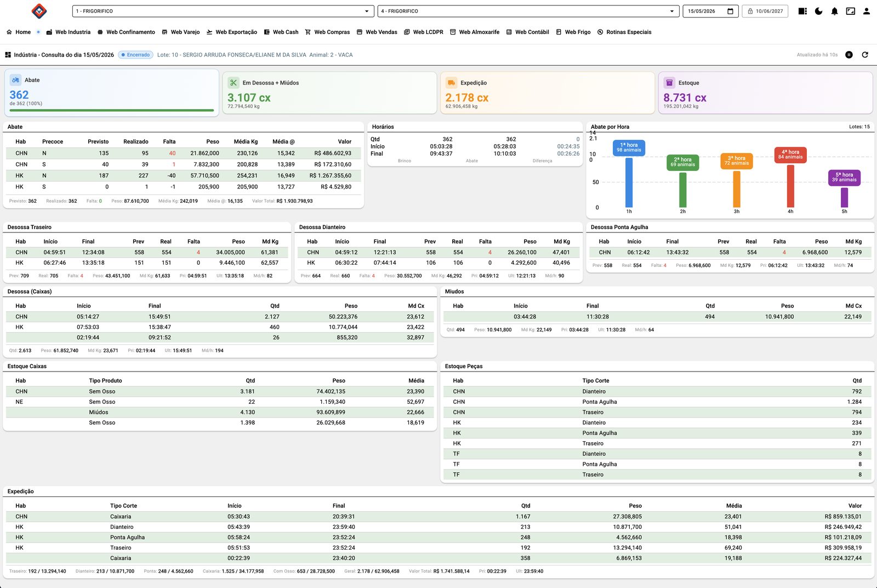877x588 pixels.
Task: Go to Home menu
Action: pos(19,32)
